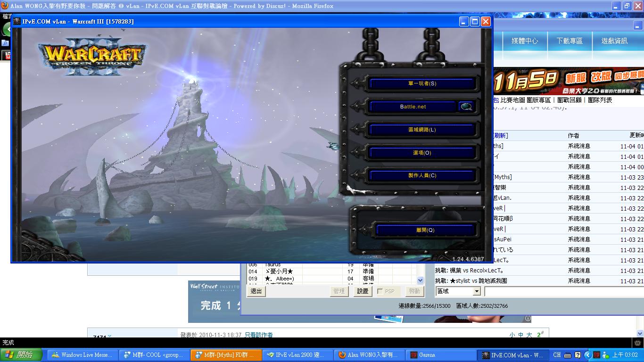Screen dimensions: 644x362
Task: Click the 只看該作者 link
Action: tap(258, 335)
